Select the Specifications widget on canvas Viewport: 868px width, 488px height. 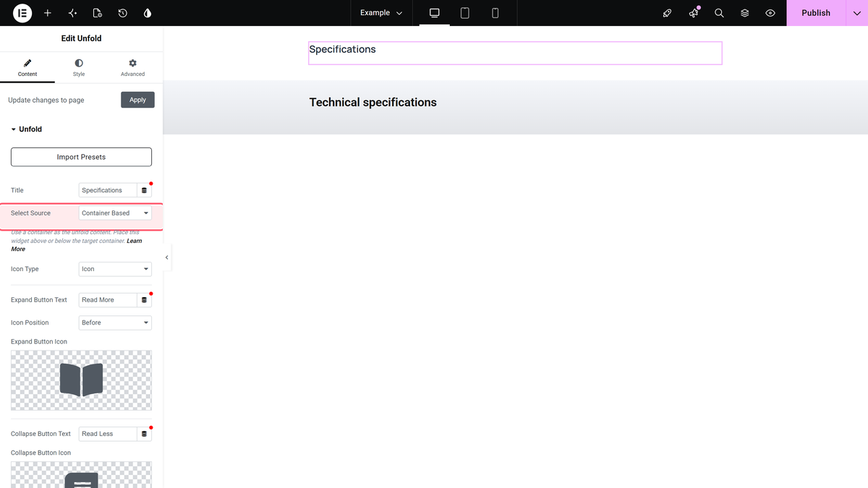pyautogui.click(x=515, y=53)
